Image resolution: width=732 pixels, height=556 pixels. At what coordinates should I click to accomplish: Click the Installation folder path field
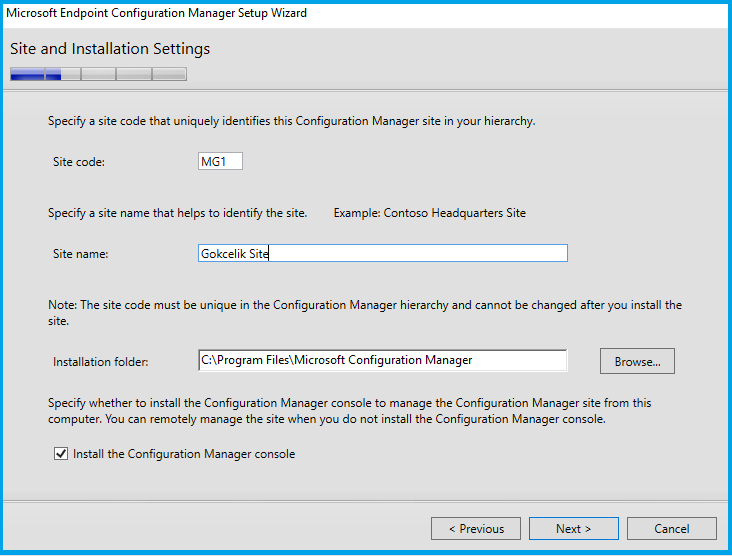pyautogui.click(x=383, y=360)
